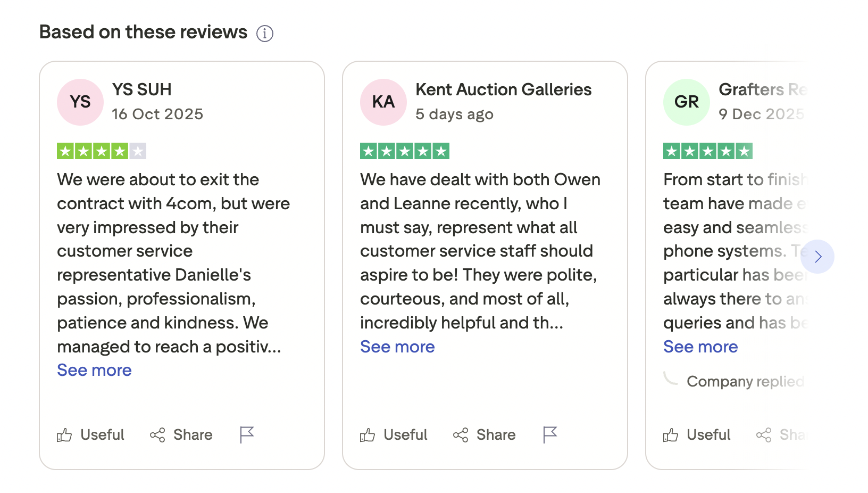Image resolution: width=868 pixels, height=493 pixels.
Task: Click See more on Kent Auction Galleries review
Action: tap(397, 347)
